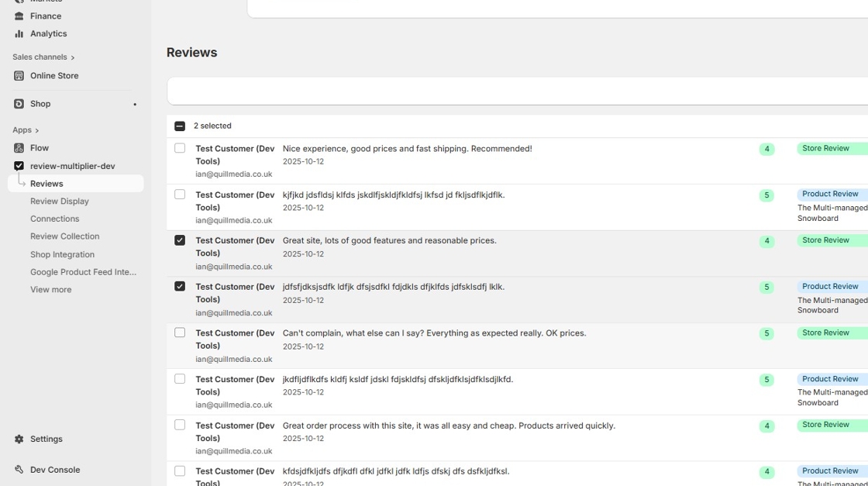Open the Analytics section in the sidebar
This screenshot has height=486, width=868.
[x=46, y=33]
